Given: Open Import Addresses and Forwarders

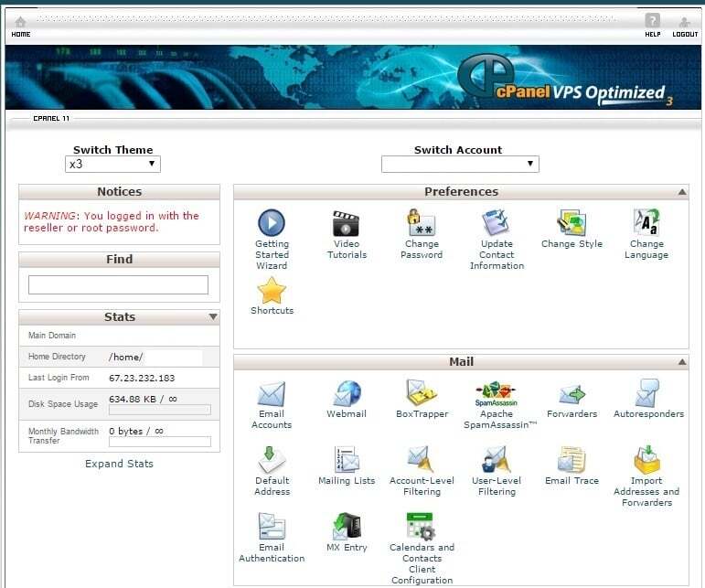Looking at the screenshot, I should pos(646,476).
